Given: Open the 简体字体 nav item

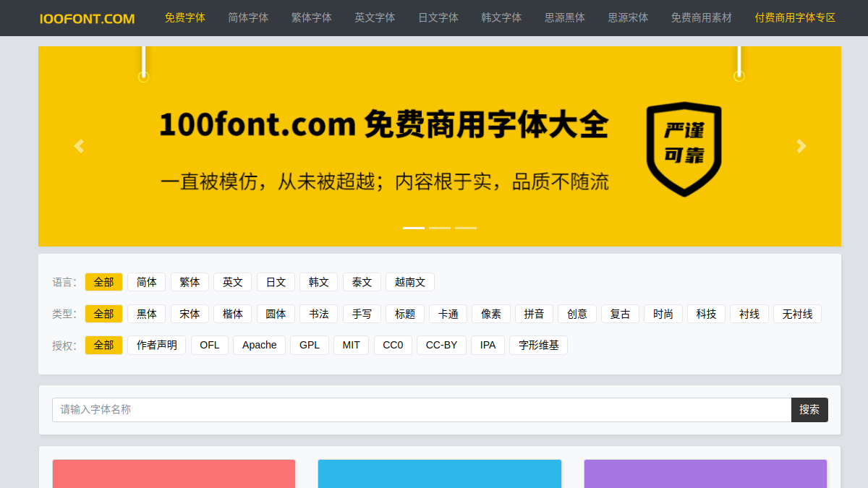Looking at the screenshot, I should coord(248,17).
